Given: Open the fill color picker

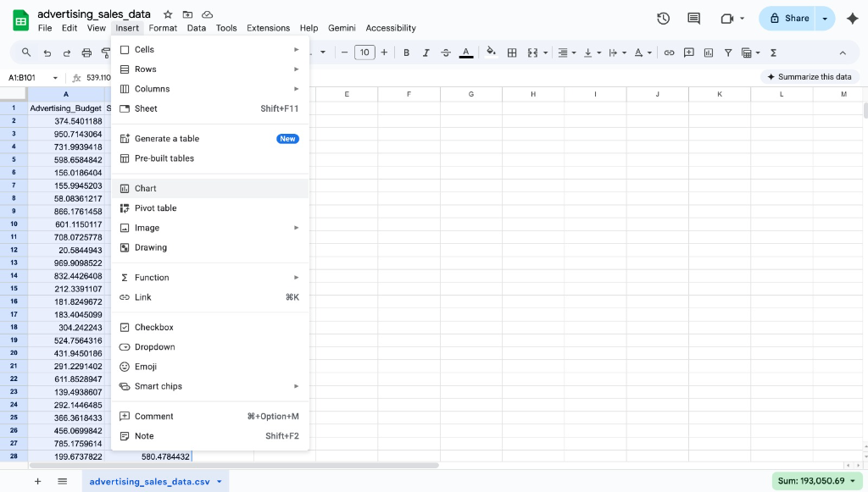Looking at the screenshot, I should [490, 52].
